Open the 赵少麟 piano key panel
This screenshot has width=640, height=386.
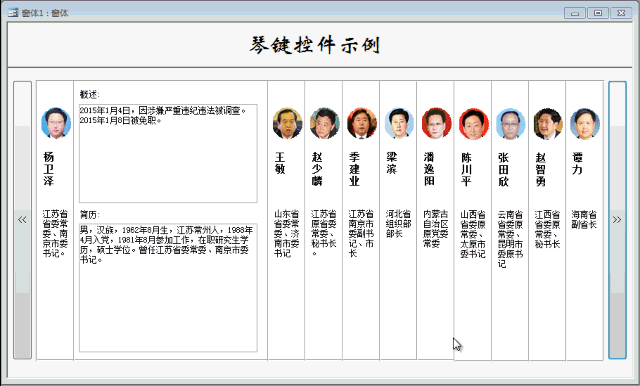pyautogui.click(x=324, y=220)
